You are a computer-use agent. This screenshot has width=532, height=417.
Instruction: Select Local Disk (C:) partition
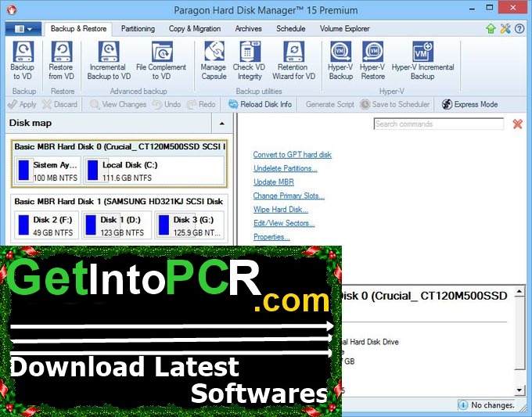click(154, 171)
